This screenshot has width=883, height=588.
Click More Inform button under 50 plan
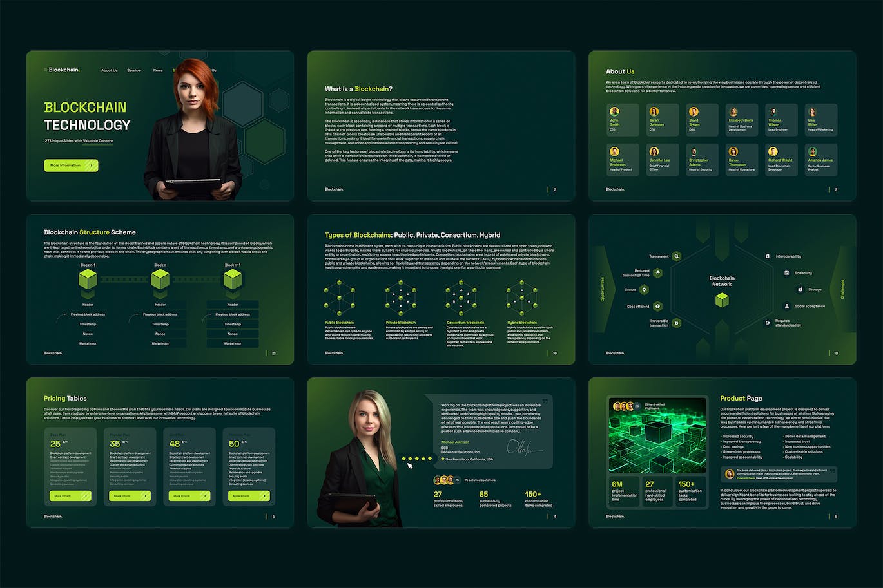pos(249,496)
